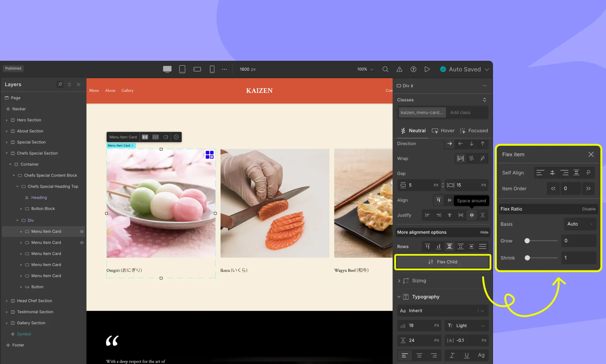Pin the Layers panel
This screenshot has width=606, height=364.
(60, 84)
